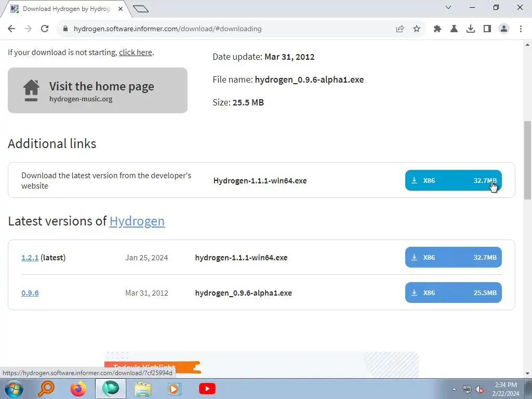Open the media player taskbar icon

point(175,389)
